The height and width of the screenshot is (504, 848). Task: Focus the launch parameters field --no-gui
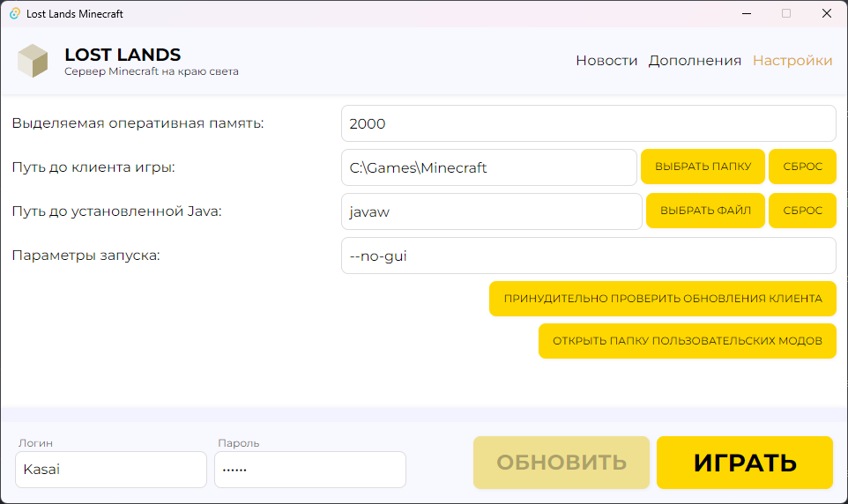click(589, 256)
